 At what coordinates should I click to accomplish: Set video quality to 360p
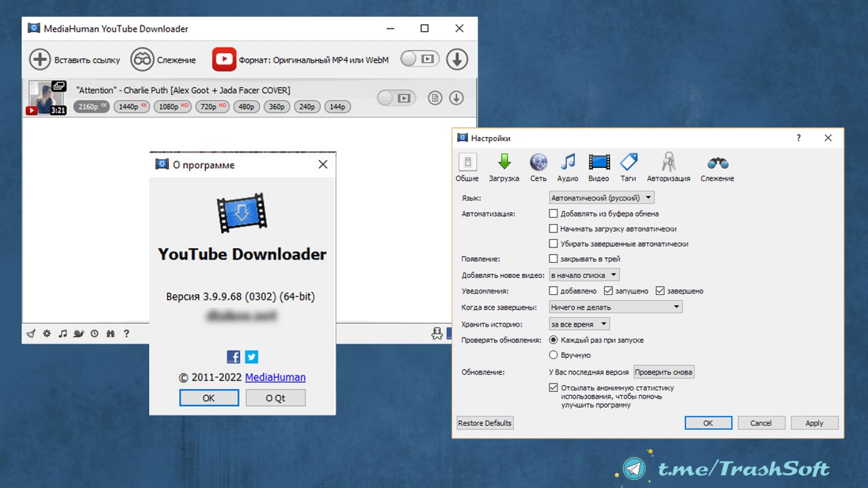pos(277,106)
